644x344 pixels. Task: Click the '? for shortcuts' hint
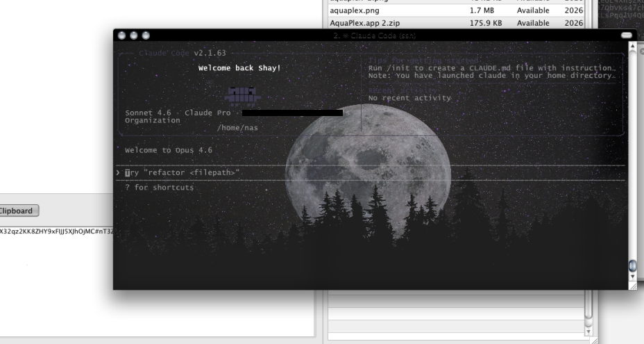[160, 188]
